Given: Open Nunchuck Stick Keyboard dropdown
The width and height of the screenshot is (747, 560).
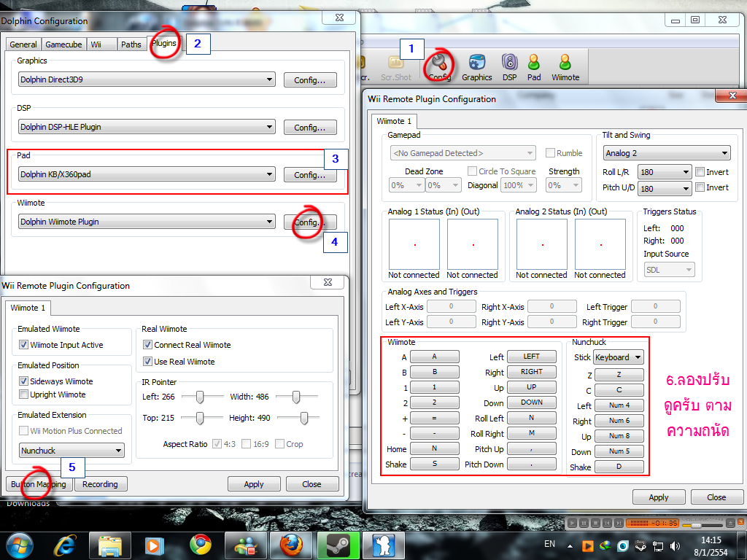Looking at the screenshot, I should click(x=619, y=357).
